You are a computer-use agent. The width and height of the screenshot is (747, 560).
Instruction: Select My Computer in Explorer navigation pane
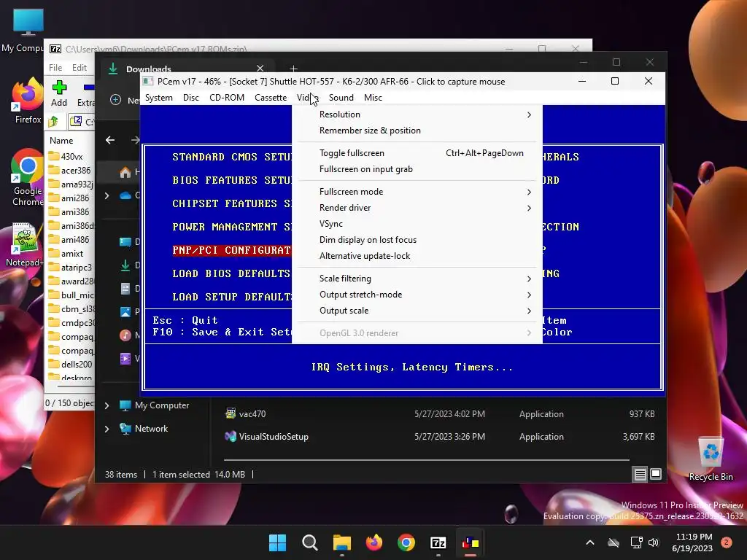coord(155,405)
